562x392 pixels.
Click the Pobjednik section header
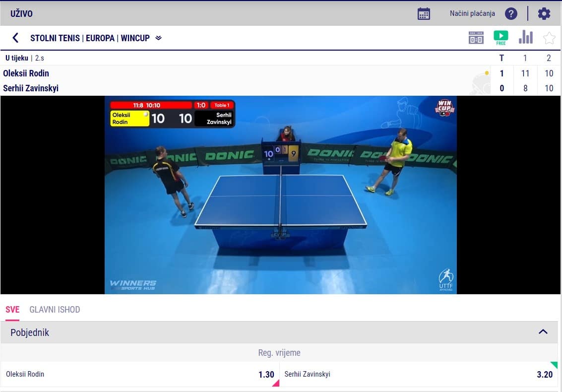[x=30, y=332]
